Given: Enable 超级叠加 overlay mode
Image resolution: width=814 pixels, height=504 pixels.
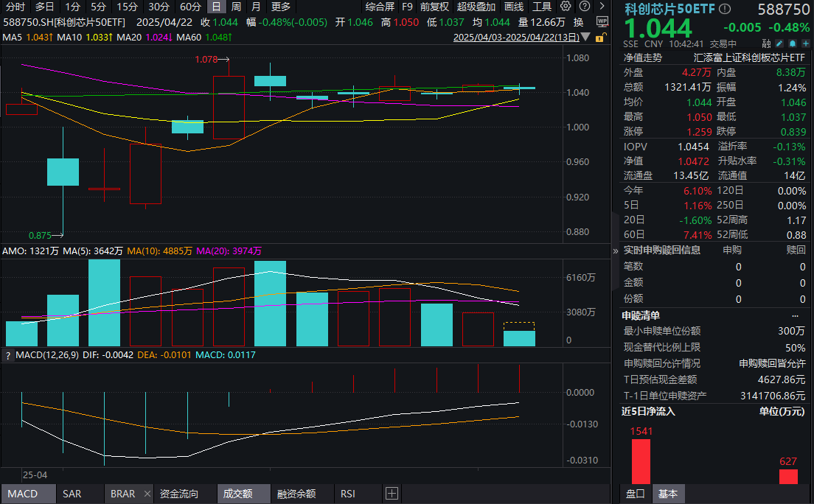Looking at the screenshot, I should (x=476, y=7).
